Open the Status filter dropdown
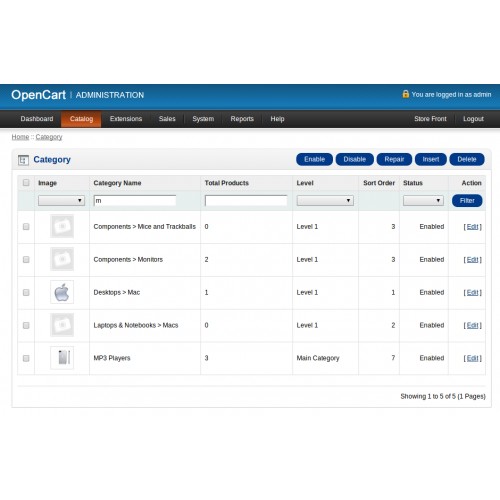This screenshot has width=500, height=500. pos(423,201)
